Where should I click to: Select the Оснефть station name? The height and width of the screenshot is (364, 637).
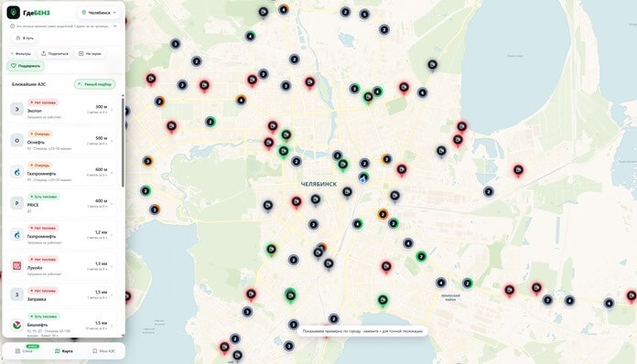(37, 142)
